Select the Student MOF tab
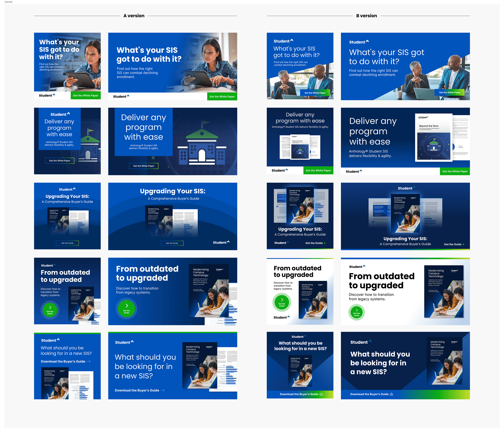This screenshot has width=504, height=432. point(8,2)
